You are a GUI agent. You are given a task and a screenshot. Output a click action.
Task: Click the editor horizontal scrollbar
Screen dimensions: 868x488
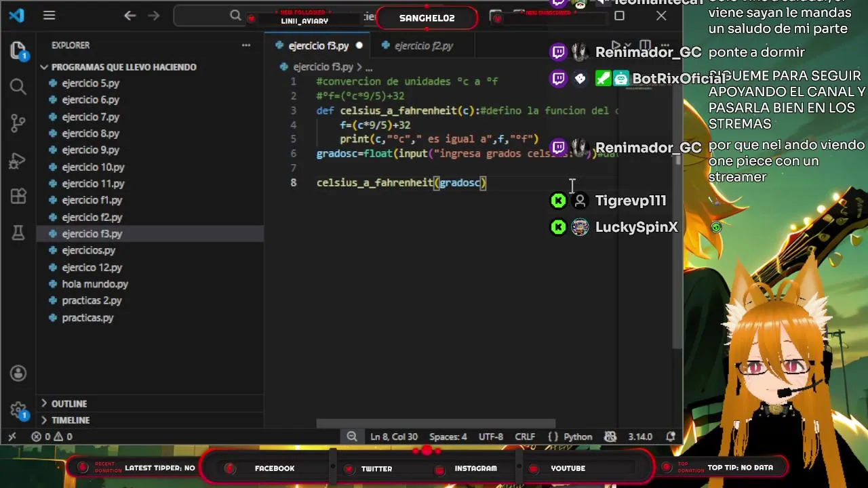(x=435, y=424)
